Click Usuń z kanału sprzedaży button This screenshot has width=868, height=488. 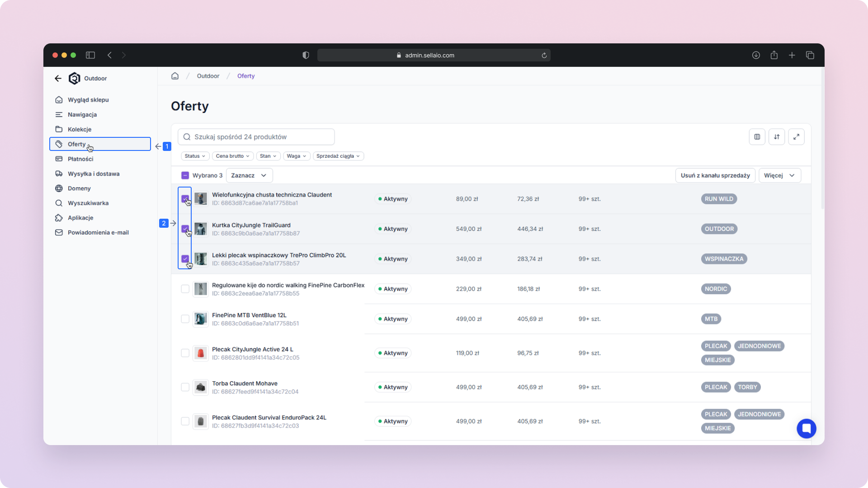(x=715, y=175)
